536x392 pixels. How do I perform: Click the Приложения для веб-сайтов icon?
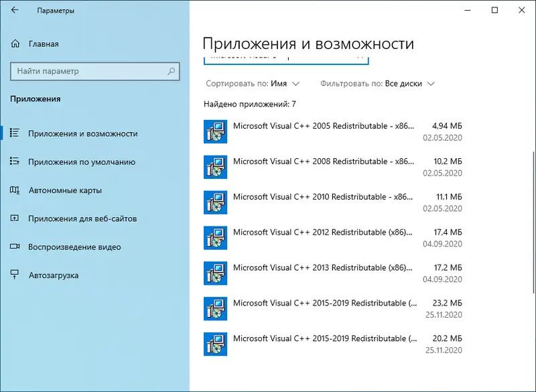coord(14,218)
